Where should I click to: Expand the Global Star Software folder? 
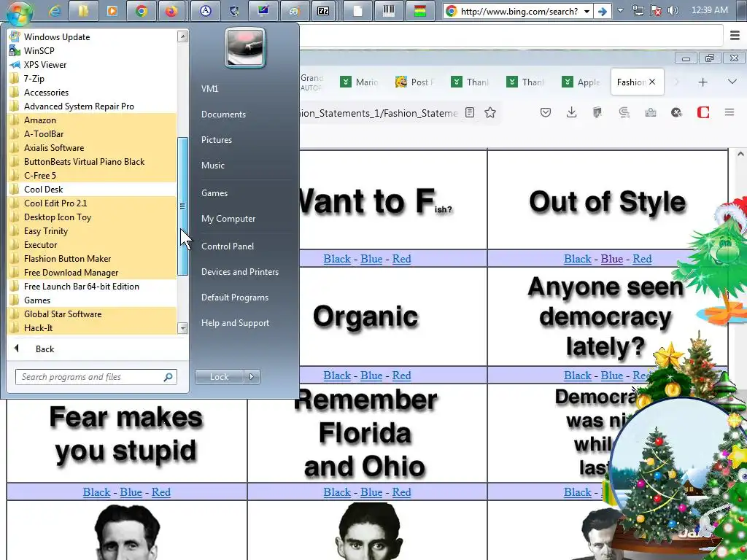[x=93, y=314]
